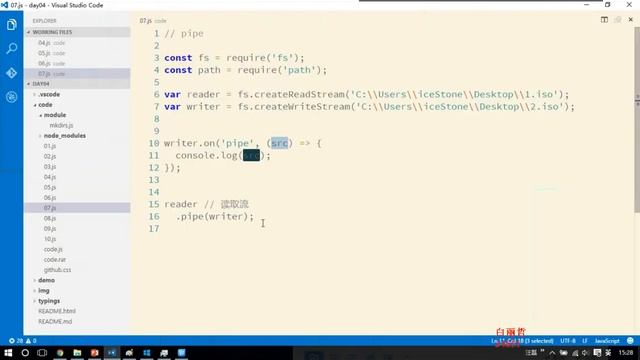This screenshot has height=360, width=640.
Task: Open the network icon in system tray
Action: [575, 353]
